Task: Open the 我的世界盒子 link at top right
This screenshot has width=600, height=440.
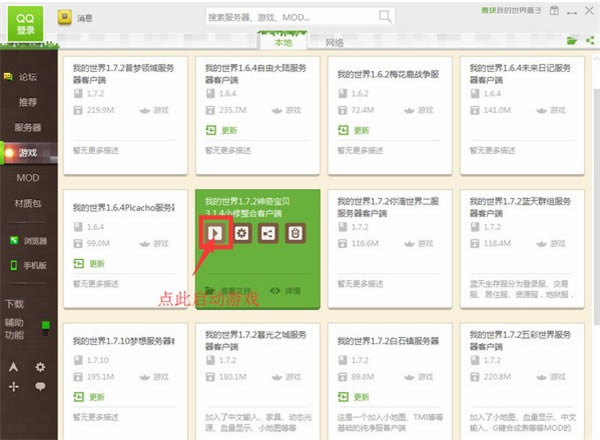Action: click(x=511, y=10)
